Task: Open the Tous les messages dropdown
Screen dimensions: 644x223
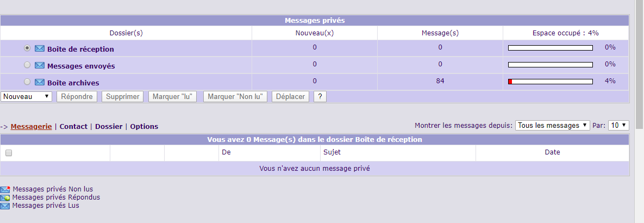Action: pos(552,125)
